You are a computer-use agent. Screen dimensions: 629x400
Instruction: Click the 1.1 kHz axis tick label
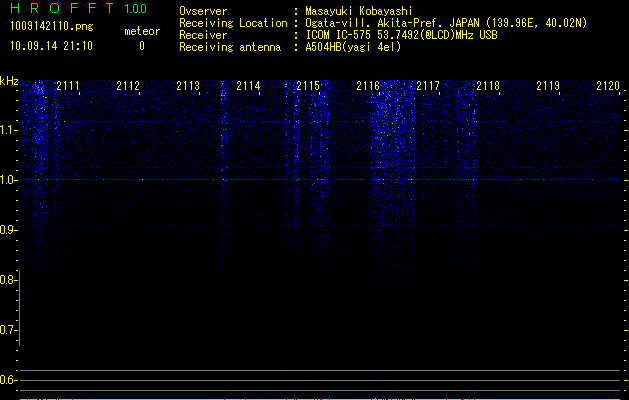[8, 130]
